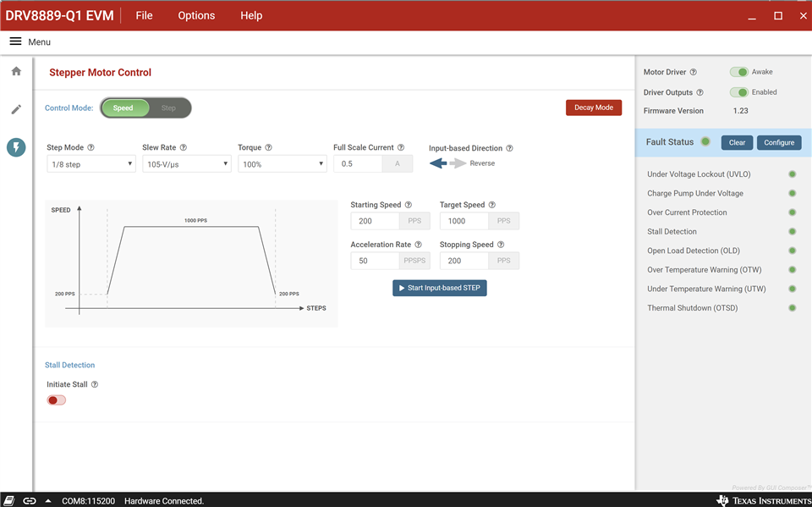This screenshot has width=812, height=507.
Task: Click help icon next to Acceleration Rate
Action: pyautogui.click(x=418, y=245)
